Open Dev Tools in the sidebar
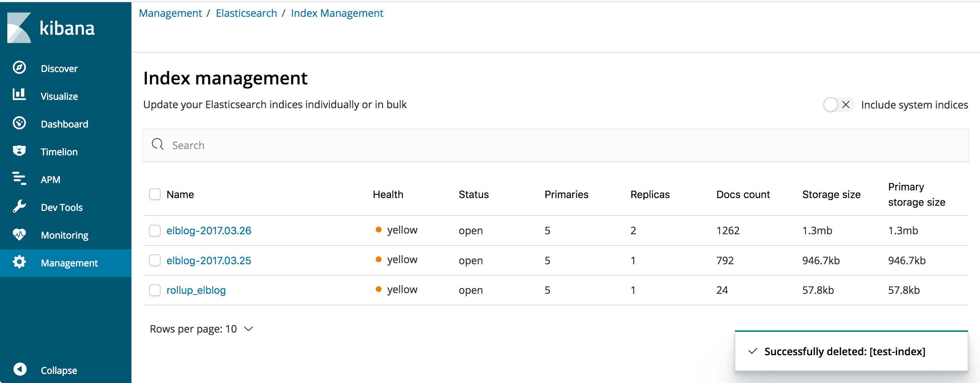The image size is (980, 383). point(62,208)
